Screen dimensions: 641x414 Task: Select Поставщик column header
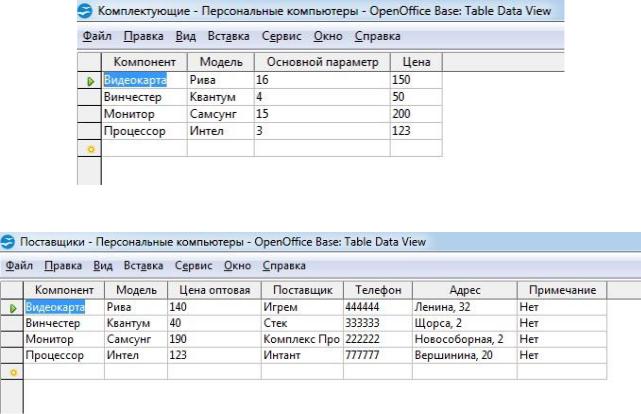pos(303,290)
